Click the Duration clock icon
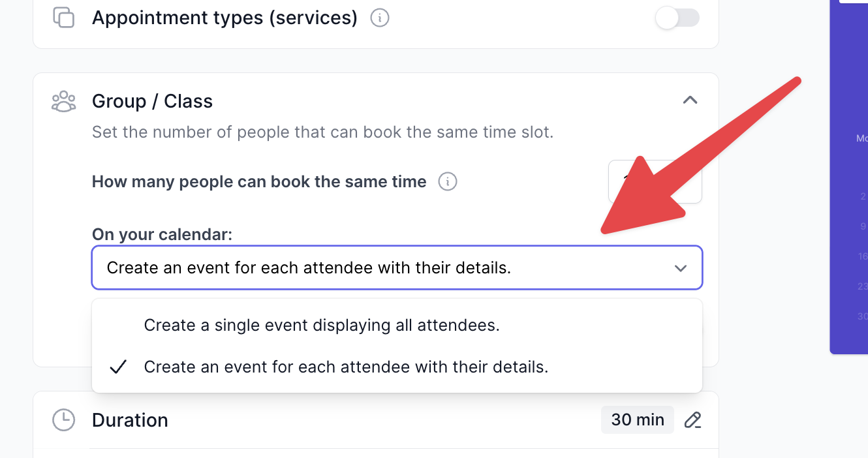Image resolution: width=868 pixels, height=458 pixels. (63, 420)
